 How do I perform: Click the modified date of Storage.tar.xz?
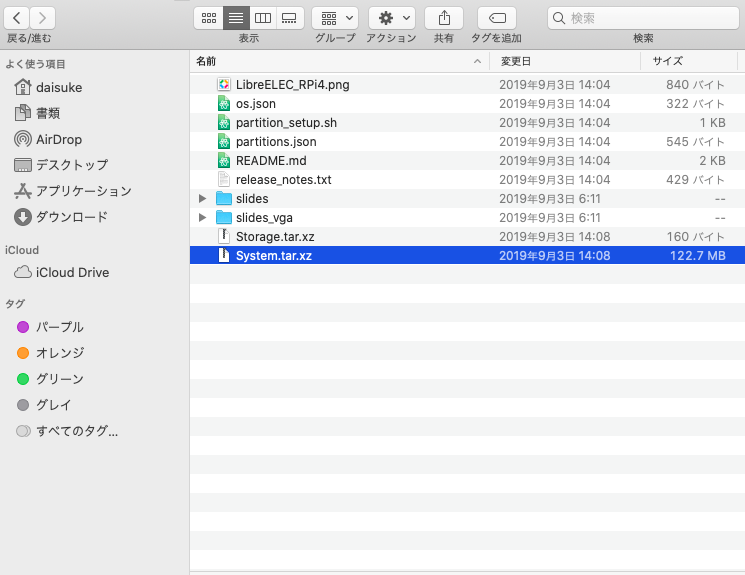click(x=554, y=237)
